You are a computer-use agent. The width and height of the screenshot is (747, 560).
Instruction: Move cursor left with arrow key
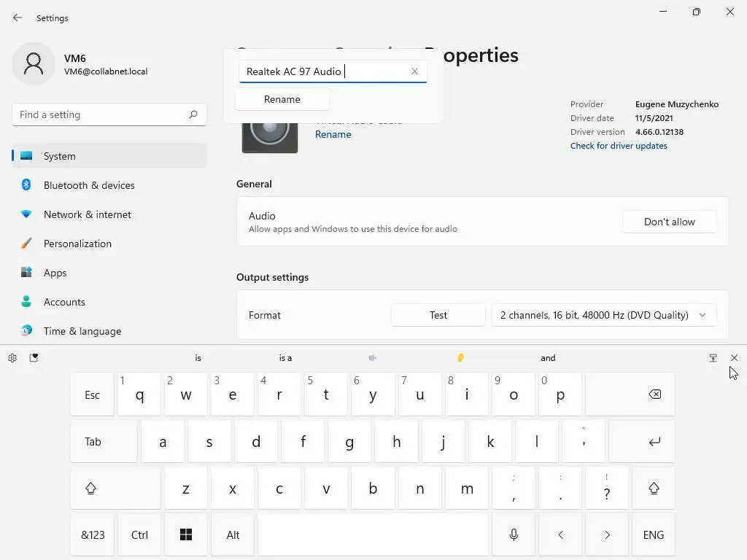click(560, 534)
